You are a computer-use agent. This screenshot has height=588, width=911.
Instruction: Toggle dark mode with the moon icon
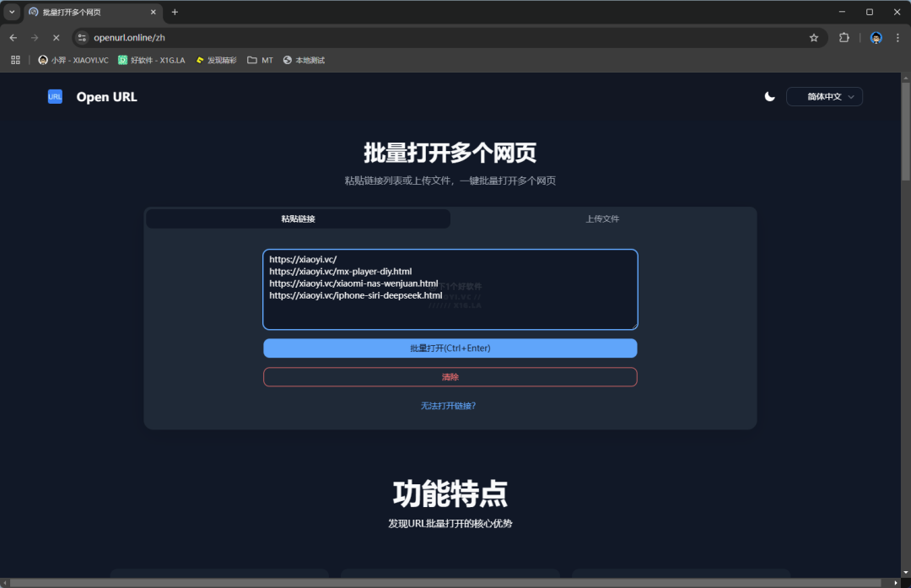click(x=769, y=96)
